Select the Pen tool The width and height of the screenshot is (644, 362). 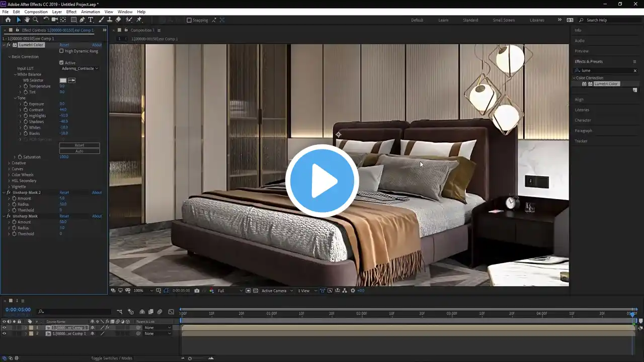(x=82, y=20)
